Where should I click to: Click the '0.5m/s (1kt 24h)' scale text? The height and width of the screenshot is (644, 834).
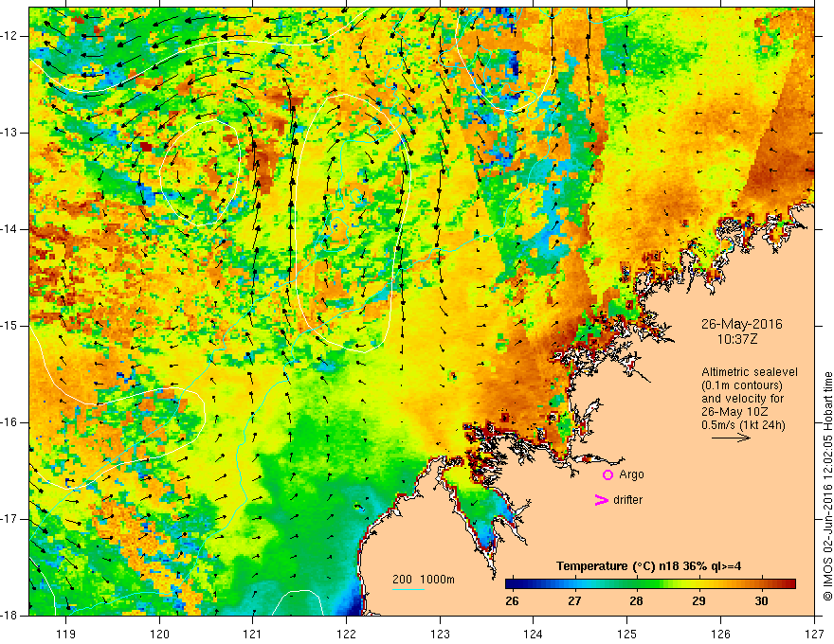[x=743, y=425]
